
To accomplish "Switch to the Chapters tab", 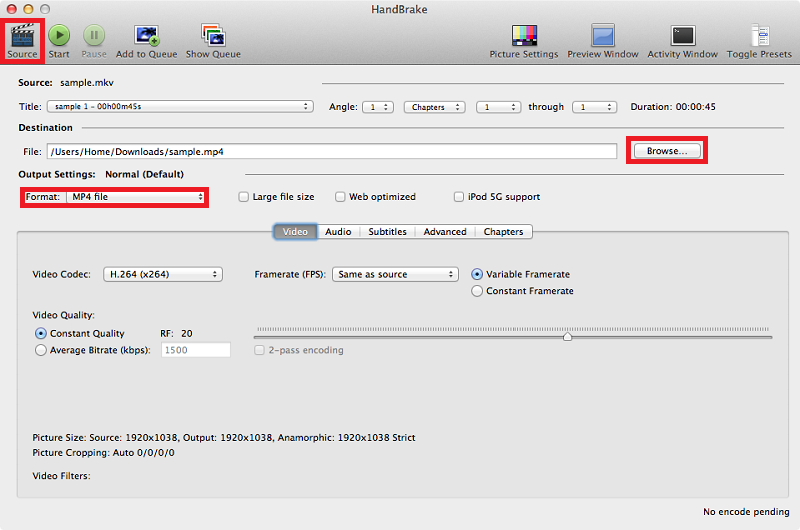I will (x=504, y=232).
